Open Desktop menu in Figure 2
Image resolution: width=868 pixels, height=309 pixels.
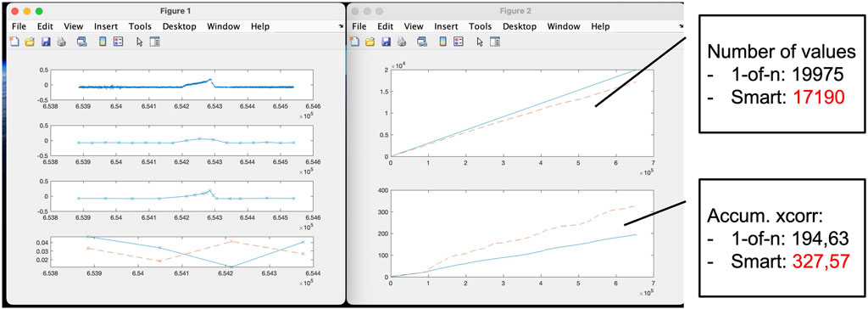pos(520,26)
